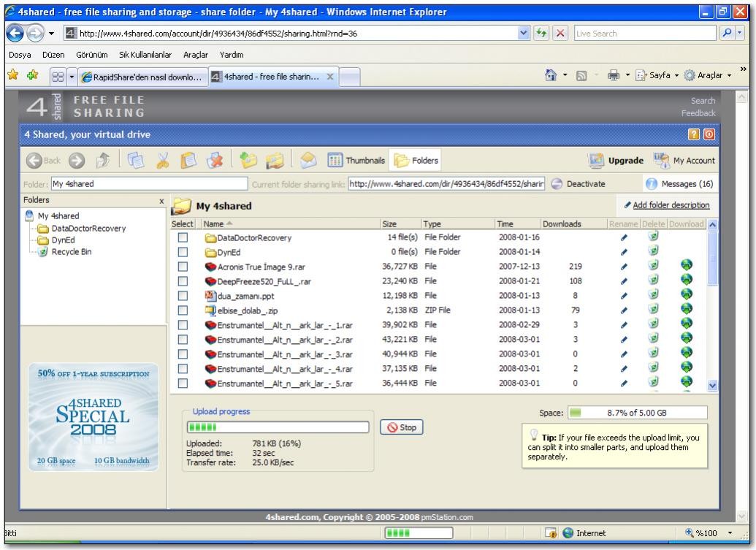Screen dimensions: 756x550
Task: Stop the current upload
Action: tap(401, 428)
